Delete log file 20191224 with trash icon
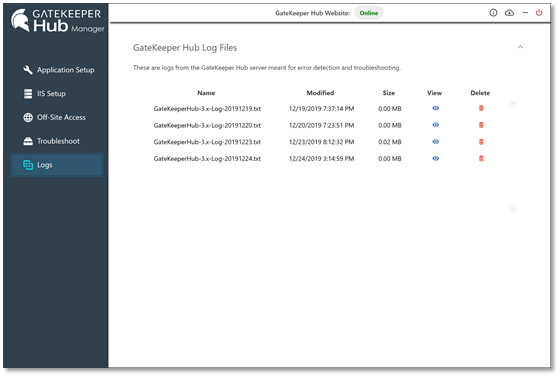Image resolution: width=560 pixels, height=377 pixels. [x=481, y=159]
